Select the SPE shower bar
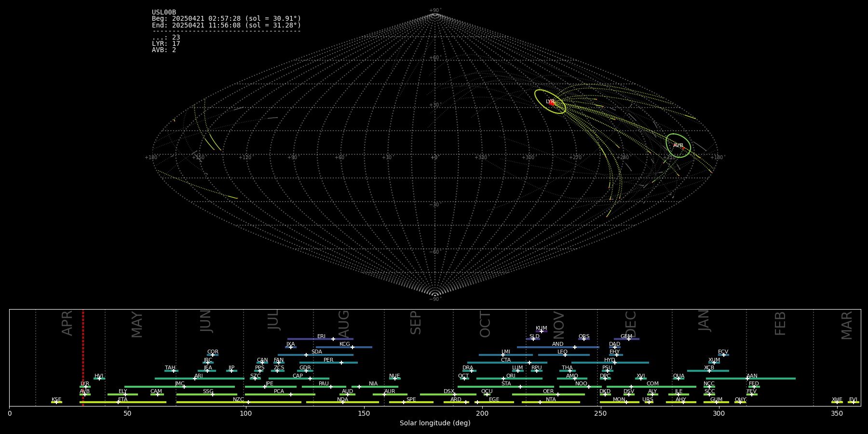The height and width of the screenshot is (434, 868). [411, 402]
